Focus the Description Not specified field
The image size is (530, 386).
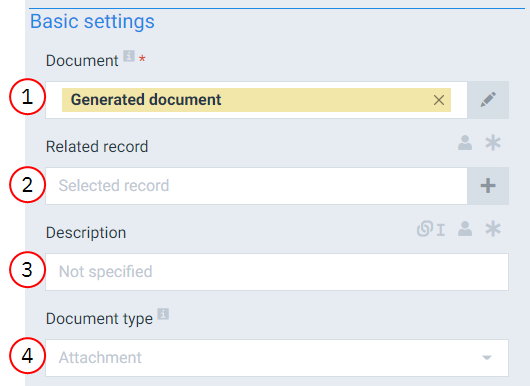277,272
